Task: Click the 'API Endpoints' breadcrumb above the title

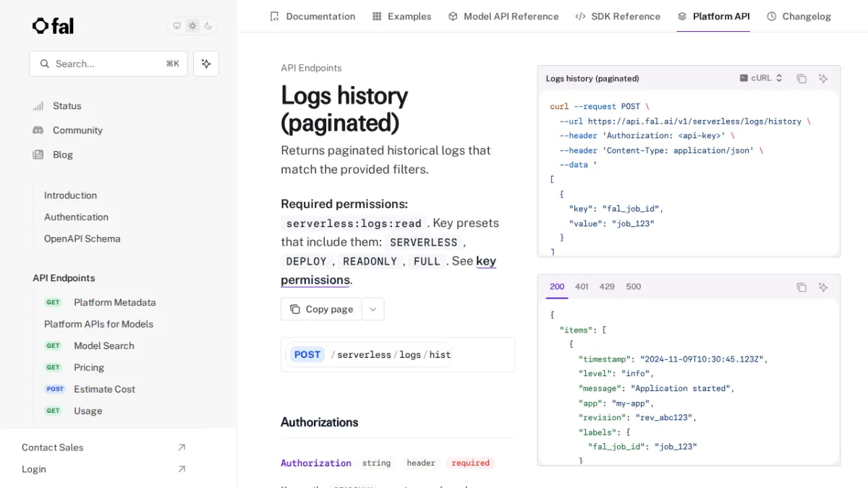Action: point(311,68)
